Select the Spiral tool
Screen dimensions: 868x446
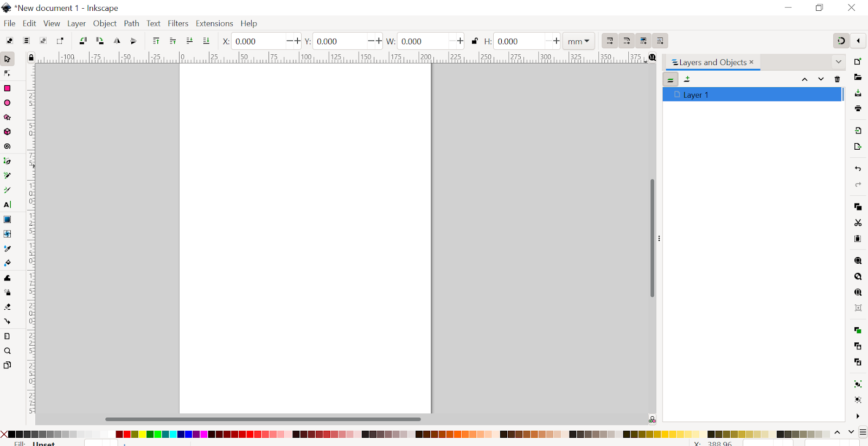point(8,146)
